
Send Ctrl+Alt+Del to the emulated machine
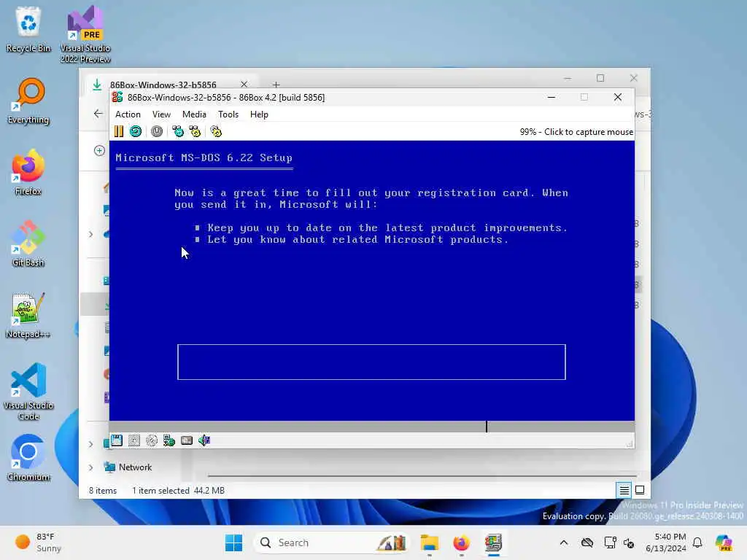point(178,131)
